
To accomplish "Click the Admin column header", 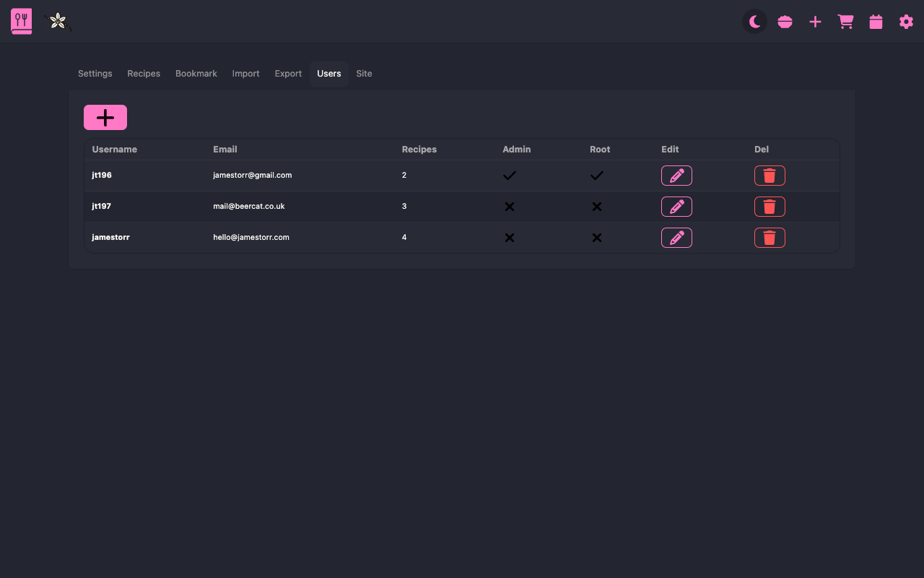I will pos(517,150).
